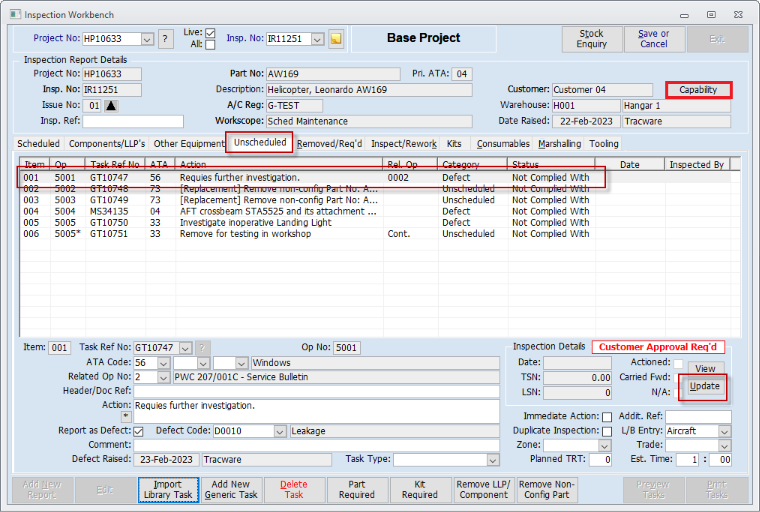Click the Action text box with 'Requies further investigation'
This screenshot has height=512, width=760.
coord(317,411)
